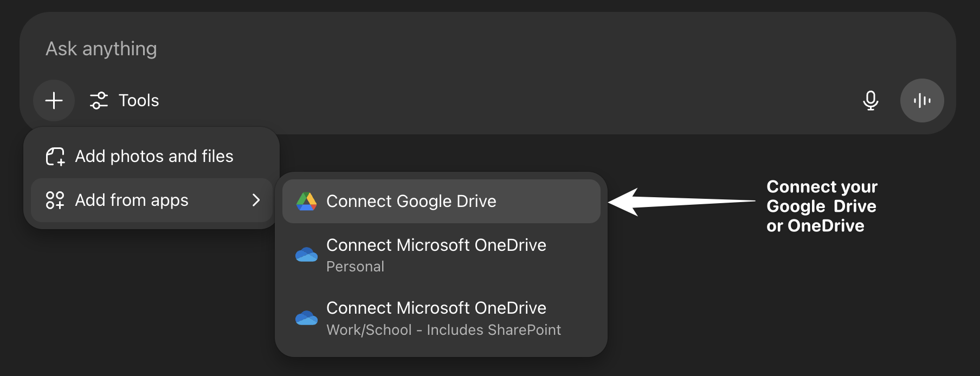Click the OneDrive Work/School cloud icon
The height and width of the screenshot is (376, 980).
click(x=306, y=317)
